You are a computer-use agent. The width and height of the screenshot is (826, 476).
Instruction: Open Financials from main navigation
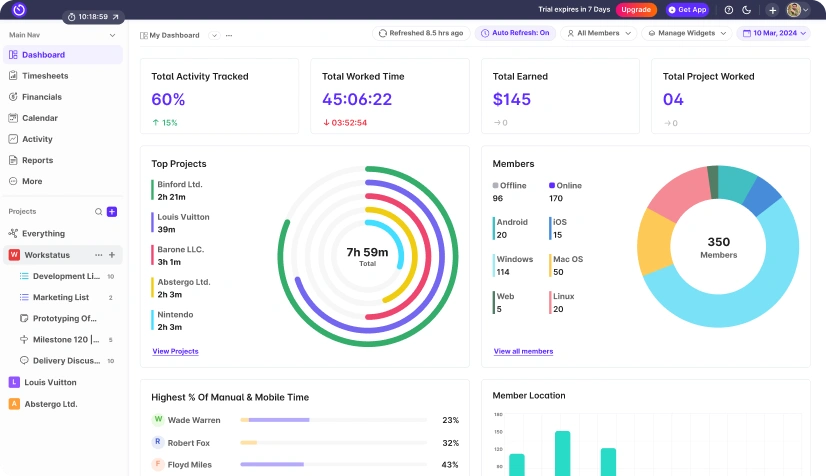pos(42,97)
